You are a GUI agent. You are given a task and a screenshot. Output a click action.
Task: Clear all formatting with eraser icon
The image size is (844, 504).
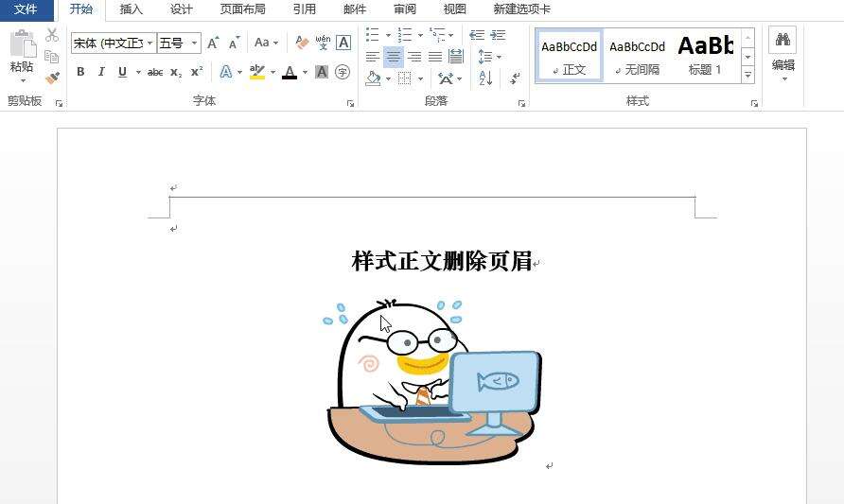click(302, 43)
